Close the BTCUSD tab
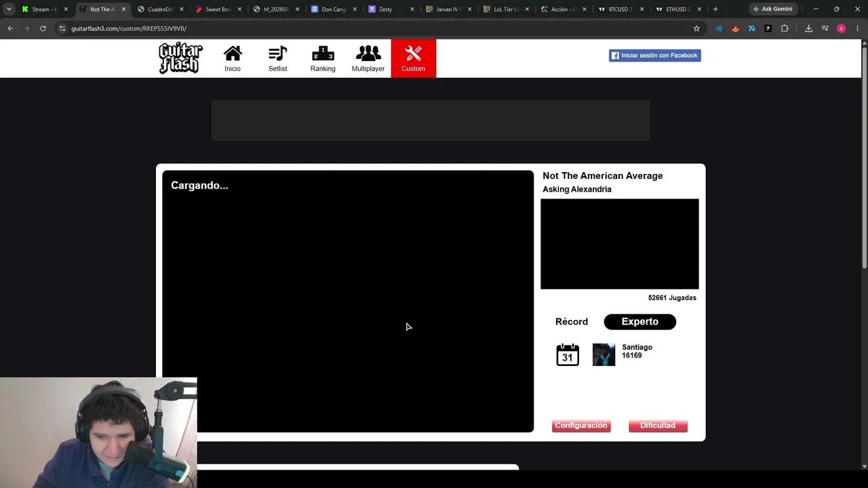Screen dimensions: 868x488 (x=643, y=9)
